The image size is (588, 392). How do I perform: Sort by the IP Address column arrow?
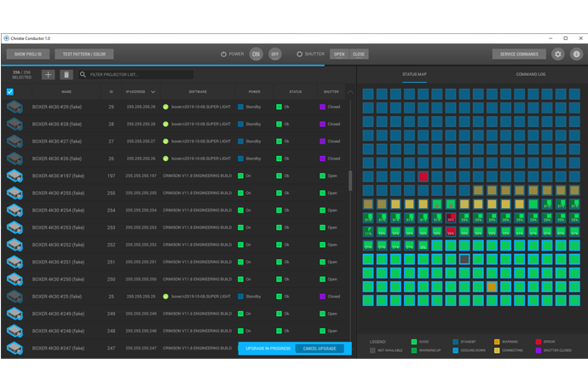click(153, 91)
